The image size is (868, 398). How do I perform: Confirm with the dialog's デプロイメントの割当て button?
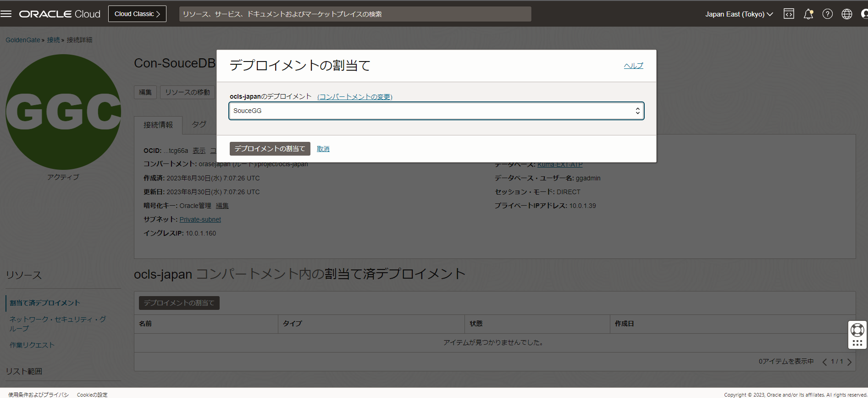coord(270,149)
